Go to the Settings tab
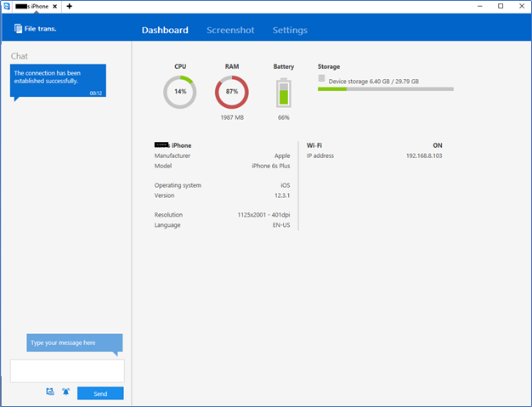 tap(290, 31)
